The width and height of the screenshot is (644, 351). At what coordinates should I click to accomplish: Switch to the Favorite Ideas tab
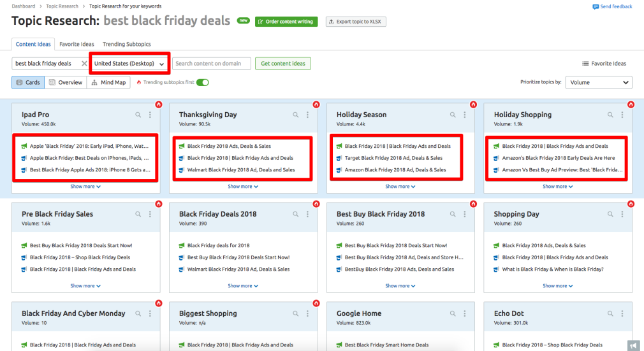click(77, 44)
